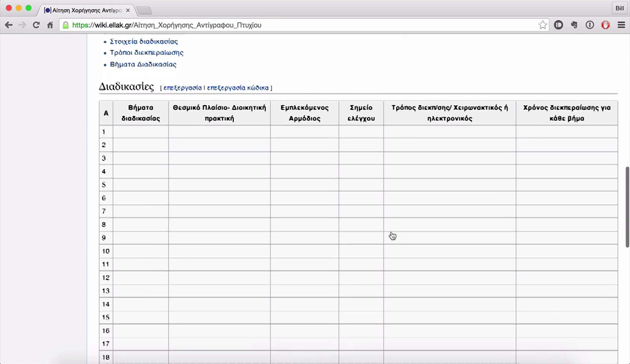
Task: Open the red AdBlock hand extension
Action: [x=606, y=25]
